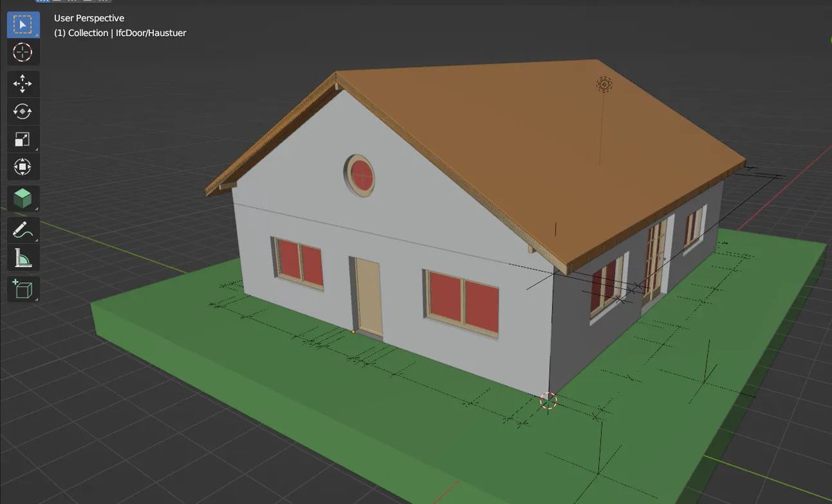This screenshot has height=504, width=832.
Task: Activate the green cube BIM tool
Action: pos(23,199)
